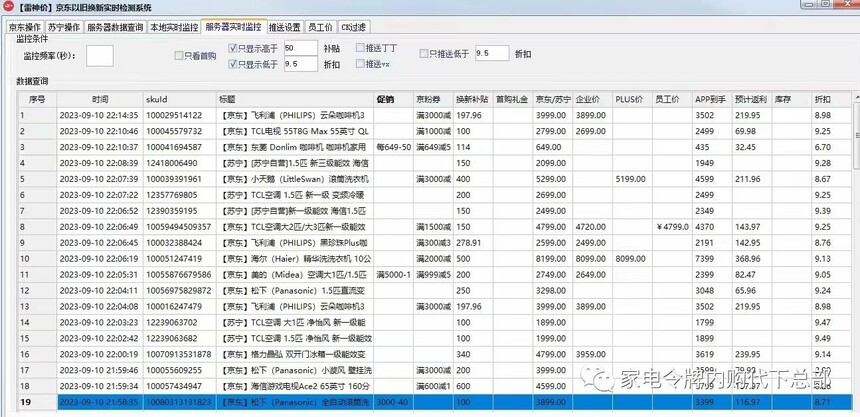Click timestamp 2023-09-10 22:07:22
Image resolution: width=860 pixels, height=417 pixels.
(100, 195)
